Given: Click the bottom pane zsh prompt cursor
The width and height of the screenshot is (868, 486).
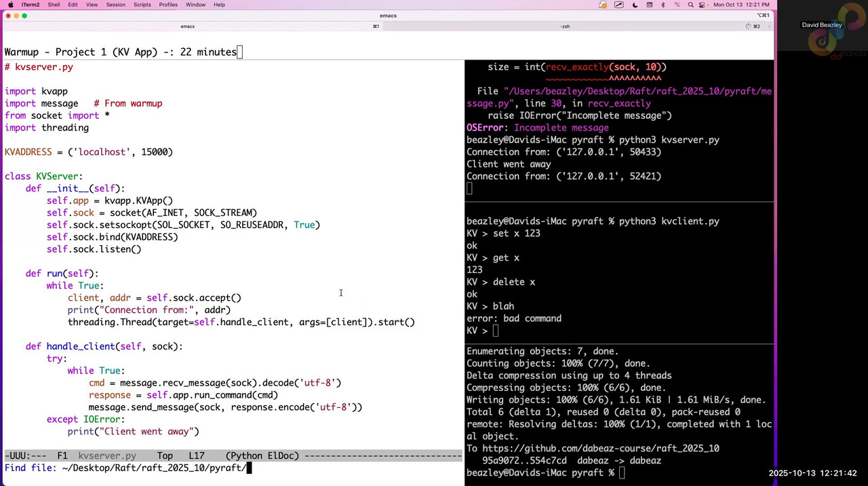Looking at the screenshot, I should (x=622, y=473).
